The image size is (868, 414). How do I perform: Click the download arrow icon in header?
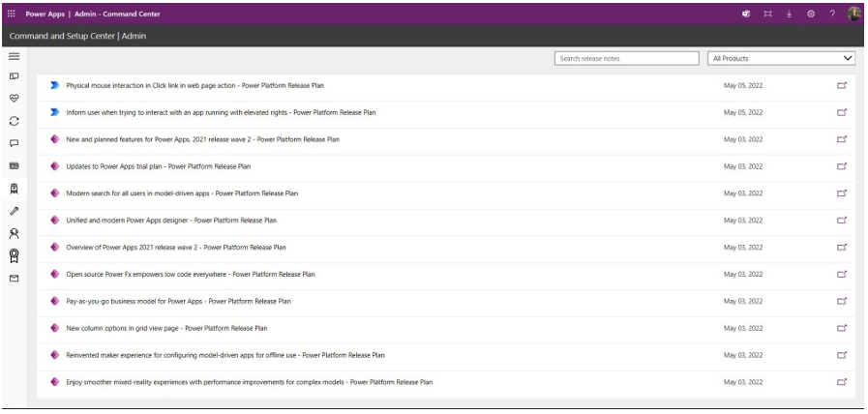tap(789, 15)
